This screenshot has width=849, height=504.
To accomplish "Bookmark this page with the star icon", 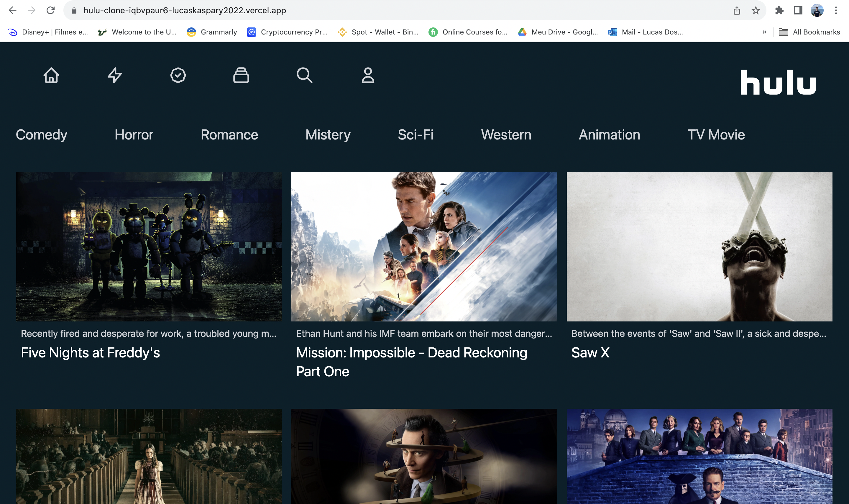I will click(x=756, y=11).
